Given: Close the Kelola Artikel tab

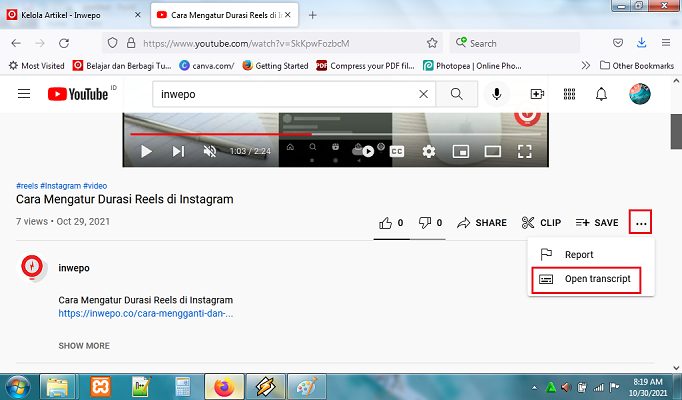Looking at the screenshot, I should tap(137, 15).
